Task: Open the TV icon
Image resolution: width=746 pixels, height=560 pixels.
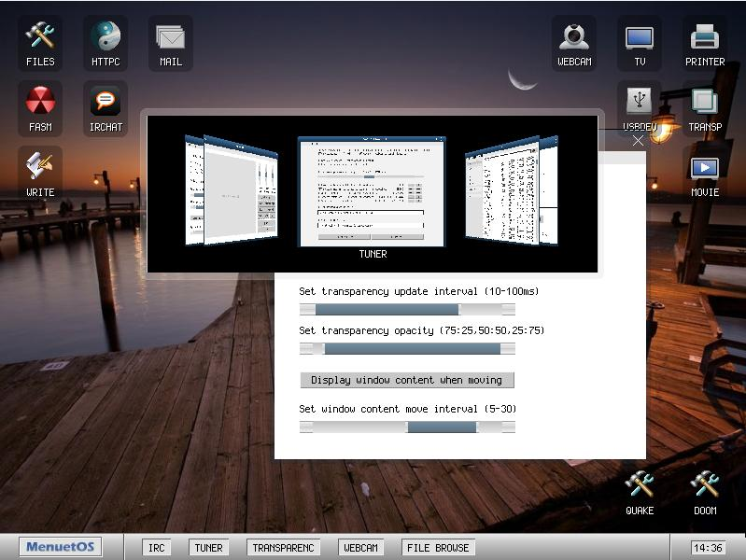Action: tap(640, 43)
